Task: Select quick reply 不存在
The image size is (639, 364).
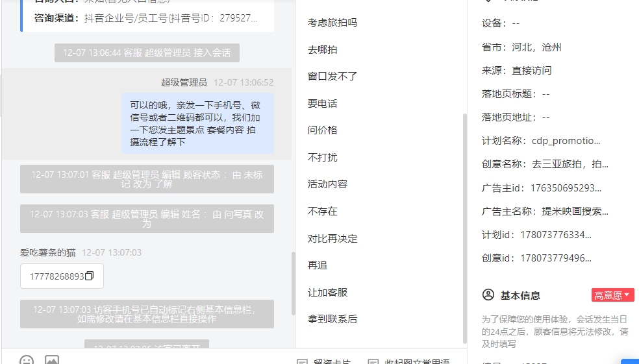Action: pos(322,212)
